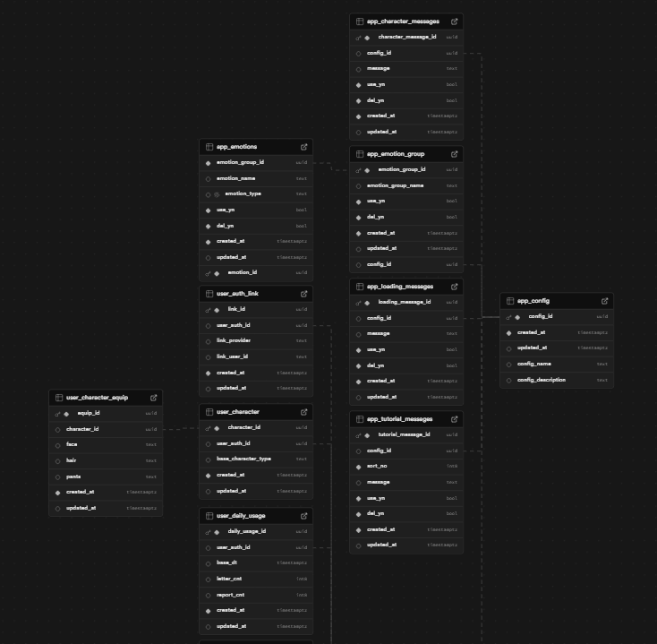Click the base_character_type column in user_character

(243, 459)
